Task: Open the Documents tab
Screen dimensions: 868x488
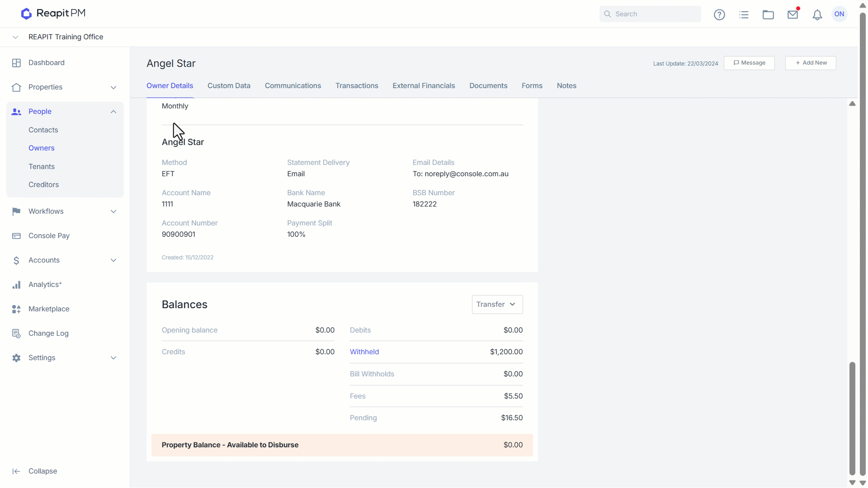Action: (488, 86)
